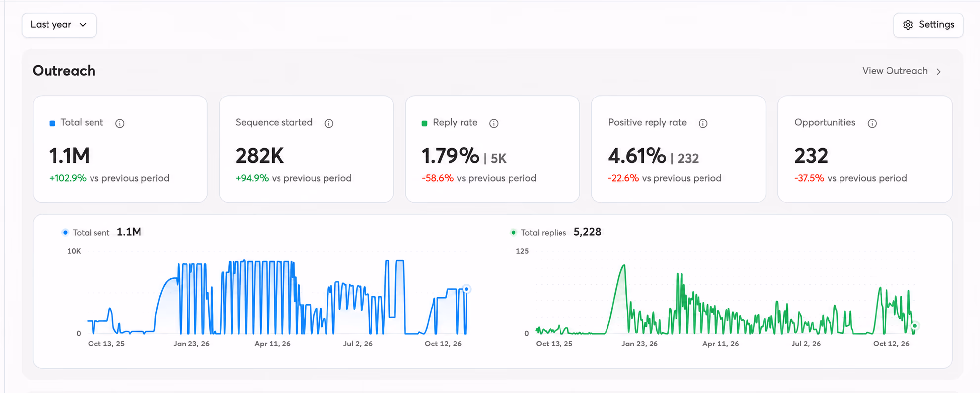Click the 125 axis label
The width and height of the screenshot is (980, 393).
(522, 251)
